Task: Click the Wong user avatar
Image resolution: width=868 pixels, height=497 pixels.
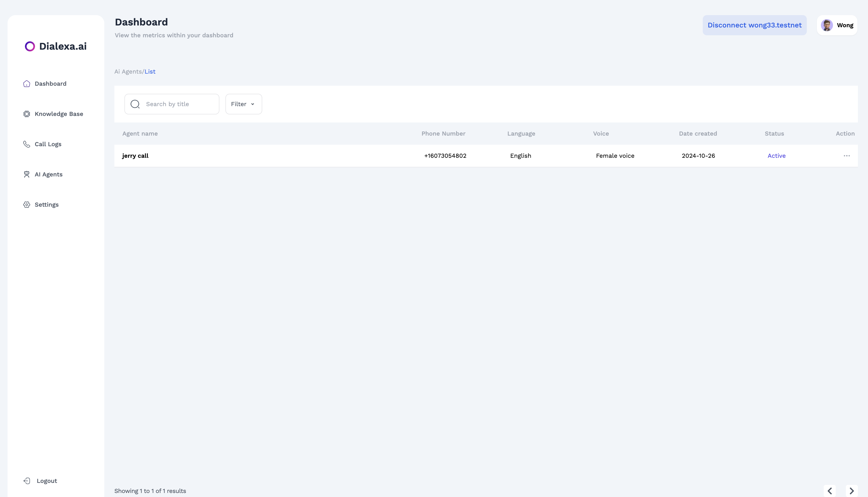Action: [827, 25]
